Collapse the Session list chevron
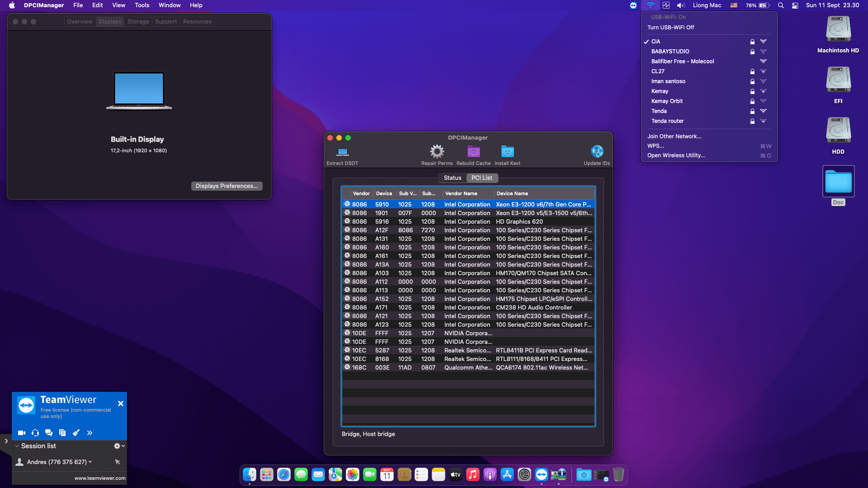 17,446
